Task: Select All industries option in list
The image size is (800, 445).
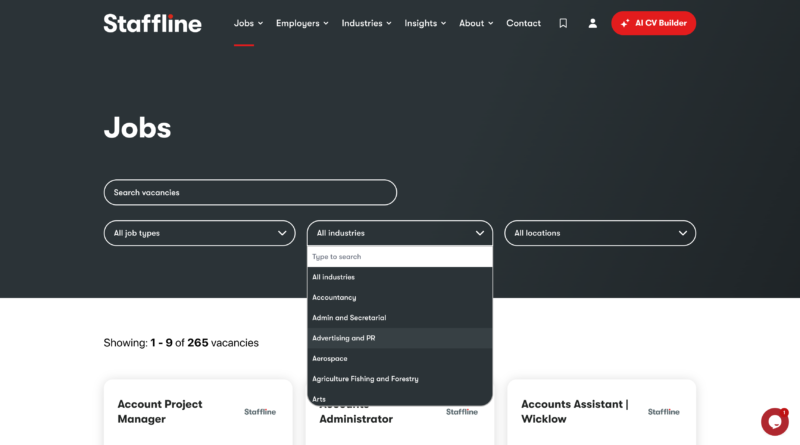Action: click(x=399, y=277)
